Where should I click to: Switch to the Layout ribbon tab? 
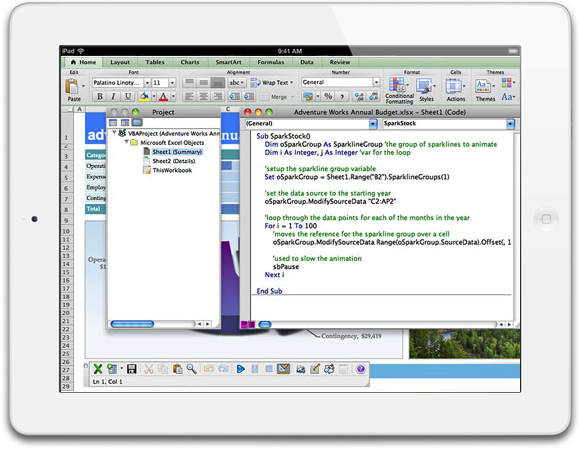pos(120,62)
